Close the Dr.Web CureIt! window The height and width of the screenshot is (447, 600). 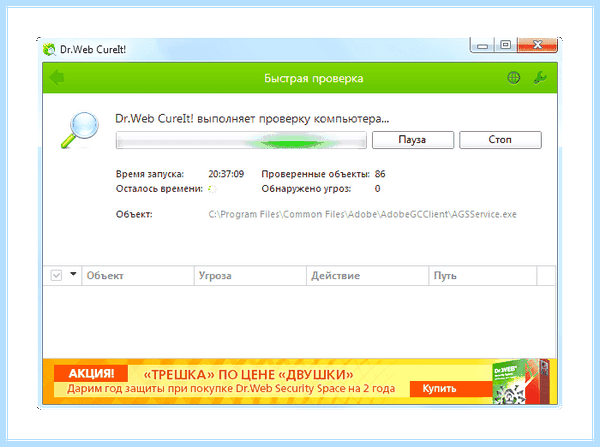tap(537, 45)
